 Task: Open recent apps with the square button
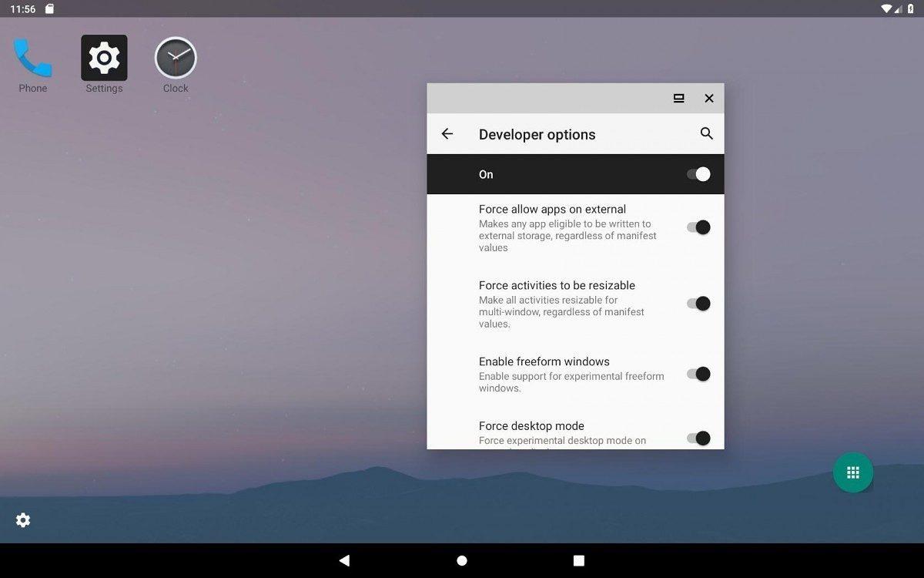pyautogui.click(x=578, y=560)
